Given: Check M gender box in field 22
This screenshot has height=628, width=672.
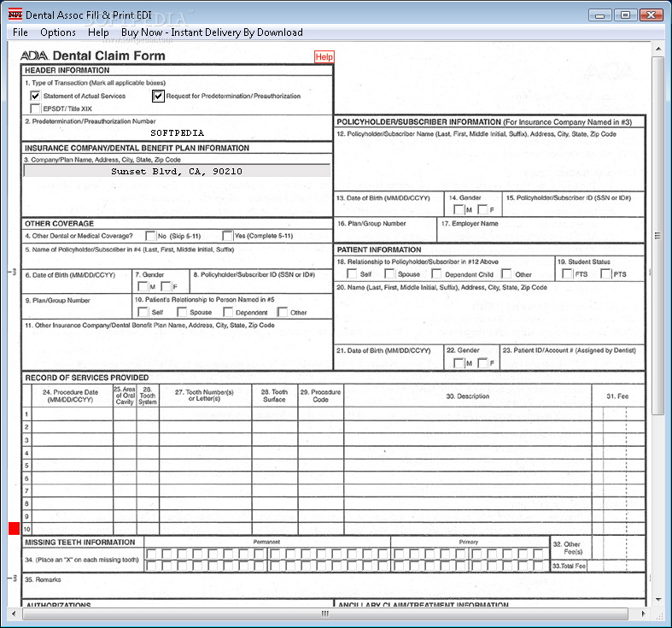Looking at the screenshot, I should 459,363.
